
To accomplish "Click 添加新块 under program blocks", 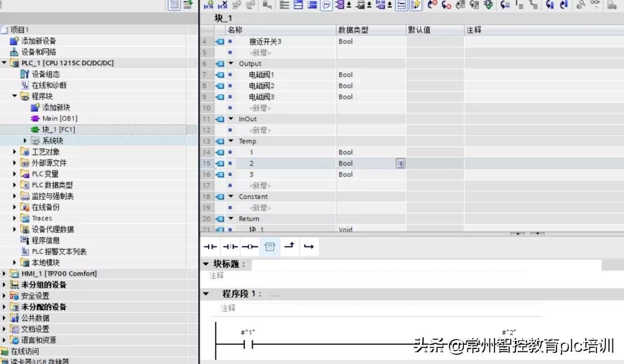I will click(x=55, y=107).
